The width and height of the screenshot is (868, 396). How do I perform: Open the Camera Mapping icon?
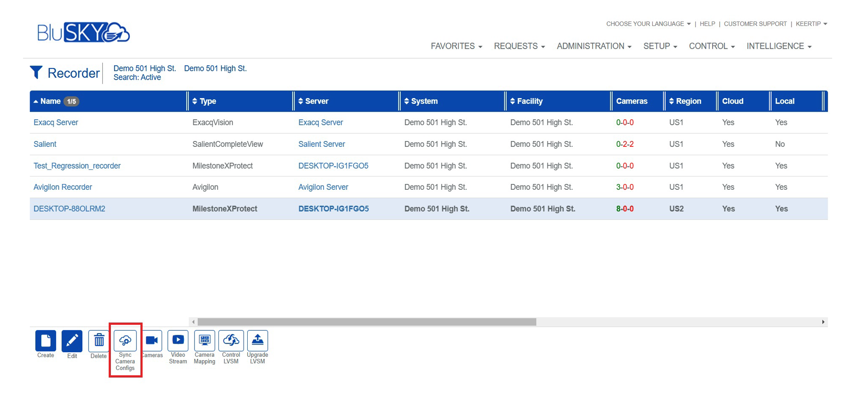click(x=204, y=341)
